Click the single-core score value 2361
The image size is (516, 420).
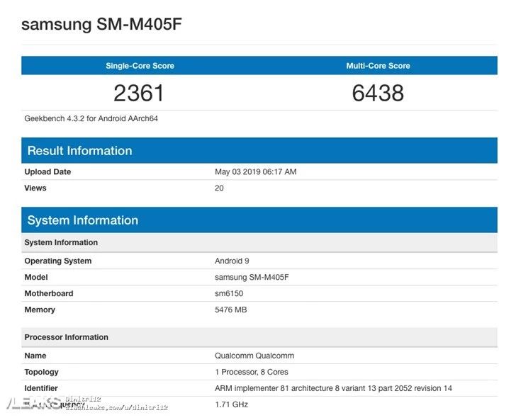pyautogui.click(x=138, y=93)
